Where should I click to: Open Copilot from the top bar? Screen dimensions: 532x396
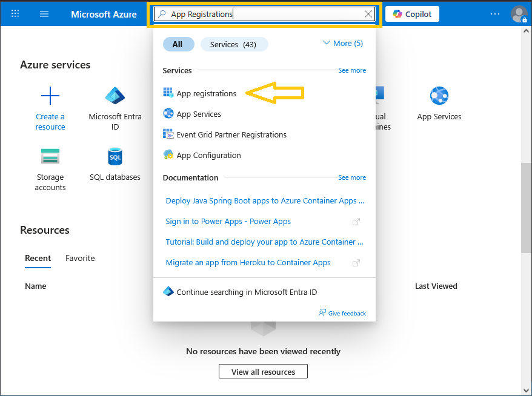click(412, 14)
